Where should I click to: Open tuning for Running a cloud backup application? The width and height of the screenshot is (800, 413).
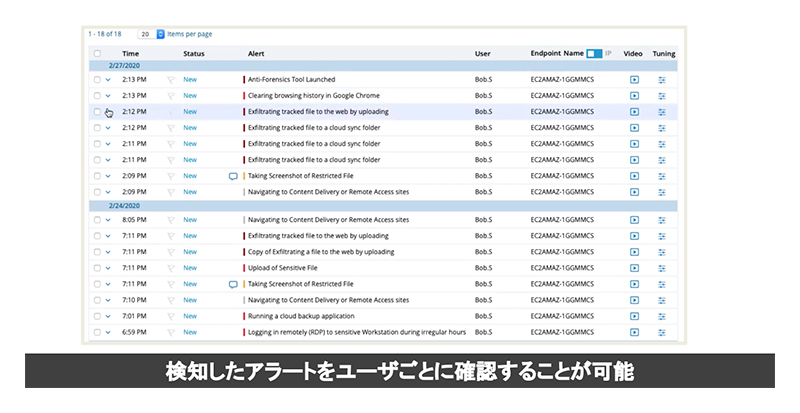[x=662, y=316]
